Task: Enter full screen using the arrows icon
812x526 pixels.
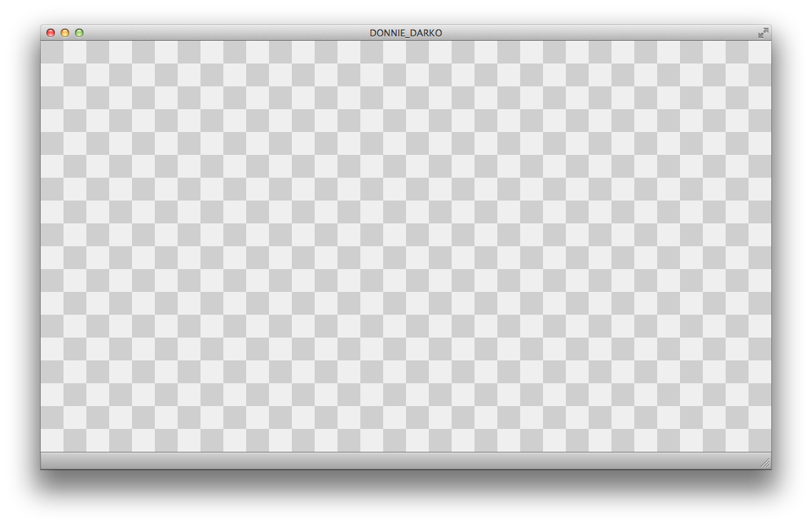Action: 763,33
